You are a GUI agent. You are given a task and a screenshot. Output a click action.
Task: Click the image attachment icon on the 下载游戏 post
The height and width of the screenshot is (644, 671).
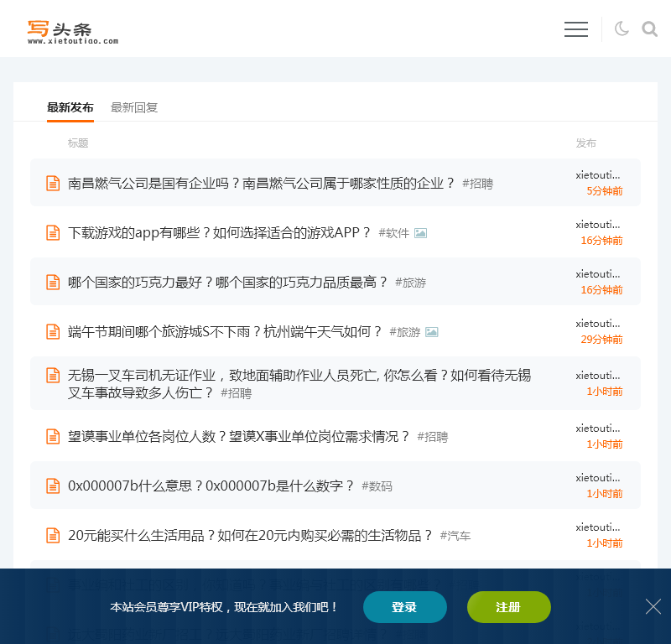pyautogui.click(x=419, y=232)
